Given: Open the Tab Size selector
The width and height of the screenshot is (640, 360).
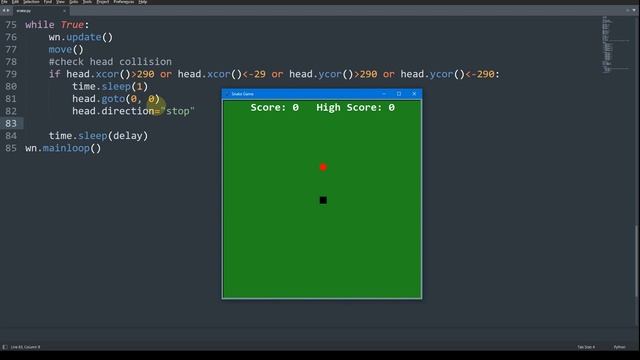Looking at the screenshot, I should pos(586,347).
